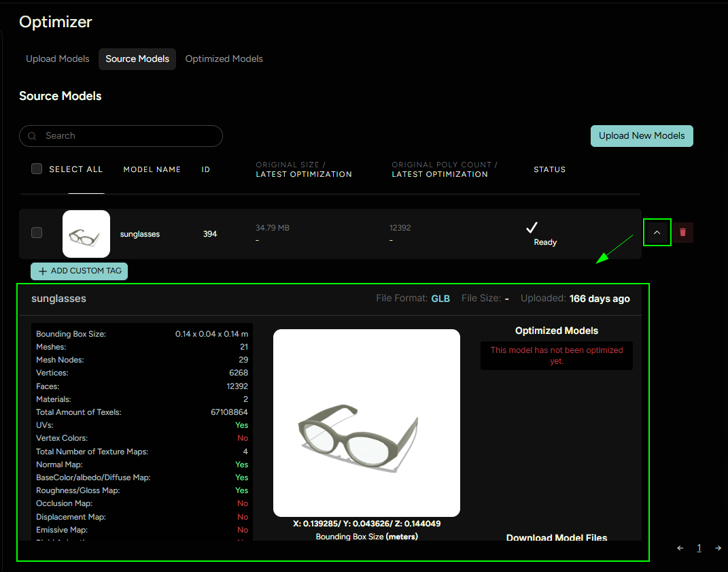Image resolution: width=728 pixels, height=572 pixels.
Task: Go to the previous page arrow
Action: coord(680,548)
